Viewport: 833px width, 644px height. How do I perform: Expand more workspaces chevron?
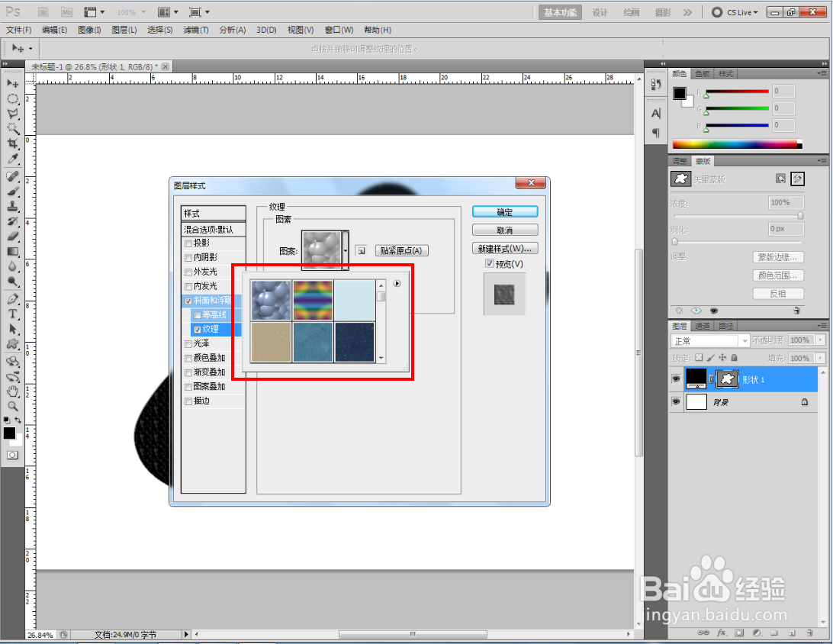tap(687, 12)
